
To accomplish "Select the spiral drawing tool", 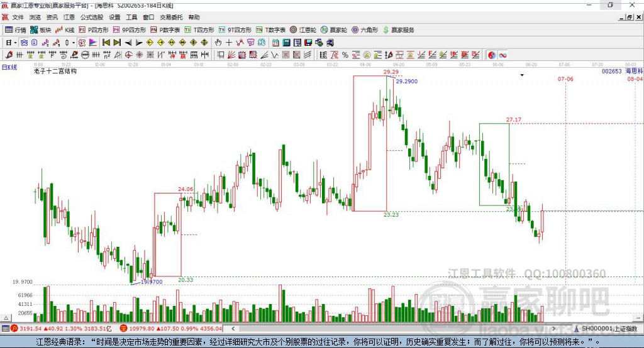I will pos(64,55).
